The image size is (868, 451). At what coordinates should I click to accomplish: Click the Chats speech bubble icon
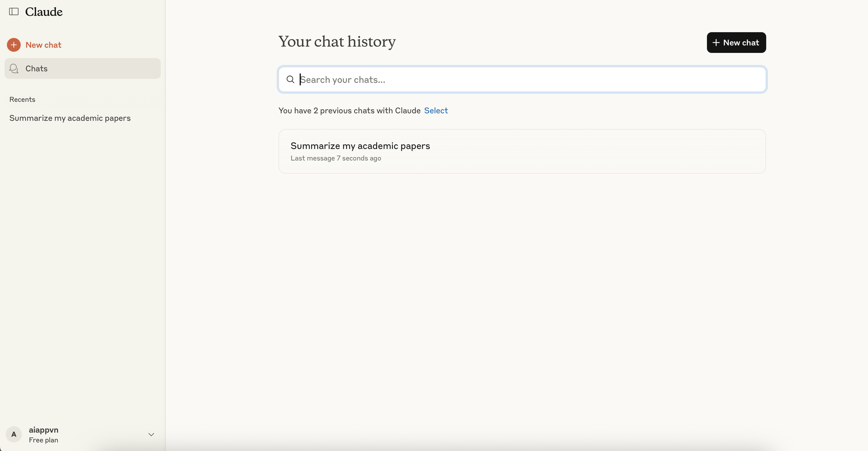(14, 69)
